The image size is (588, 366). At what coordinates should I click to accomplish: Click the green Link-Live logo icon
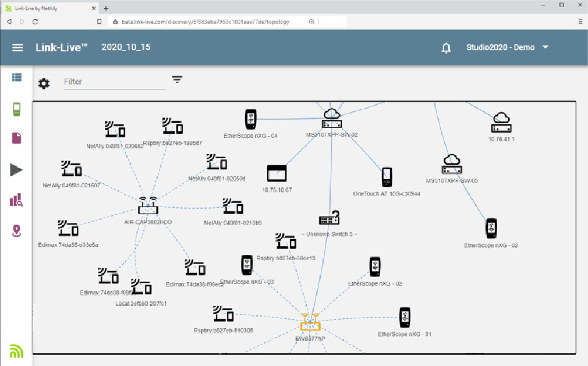tap(16, 351)
